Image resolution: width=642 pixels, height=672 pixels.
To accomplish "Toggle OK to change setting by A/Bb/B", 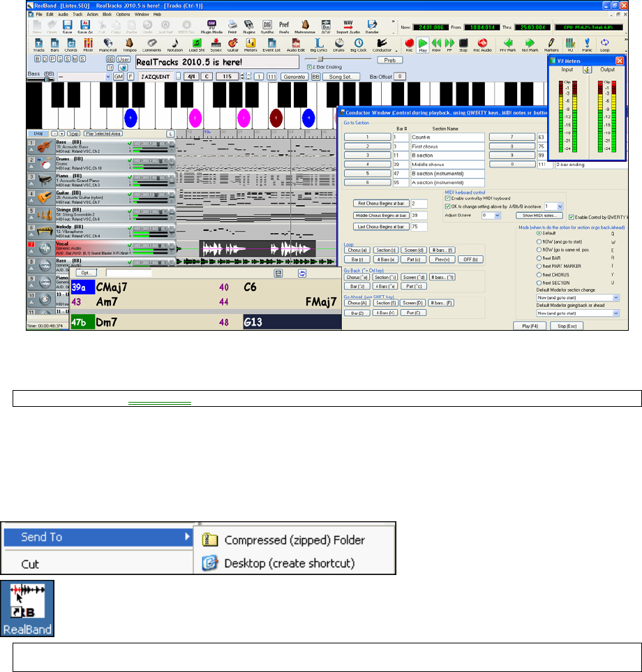I will (x=447, y=207).
